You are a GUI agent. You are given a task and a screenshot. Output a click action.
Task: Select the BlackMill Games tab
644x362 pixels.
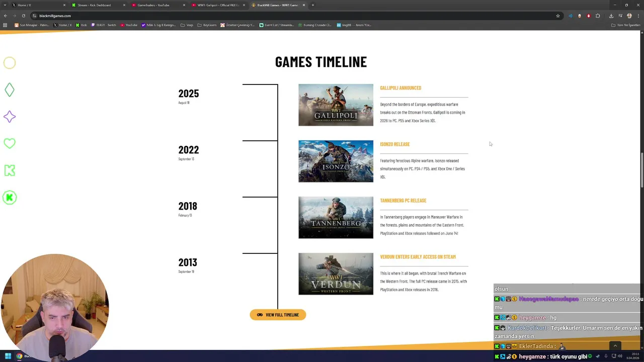coord(278,5)
